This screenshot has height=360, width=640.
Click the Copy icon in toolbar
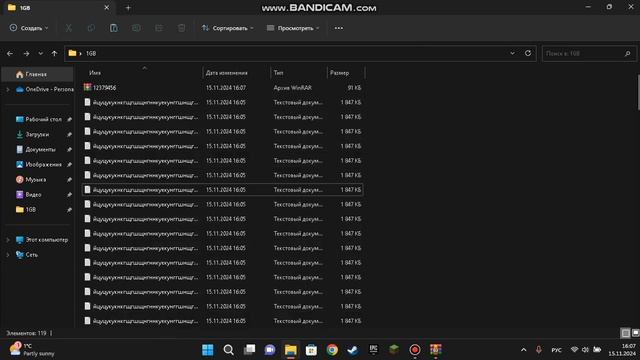pyautogui.click(x=91, y=28)
